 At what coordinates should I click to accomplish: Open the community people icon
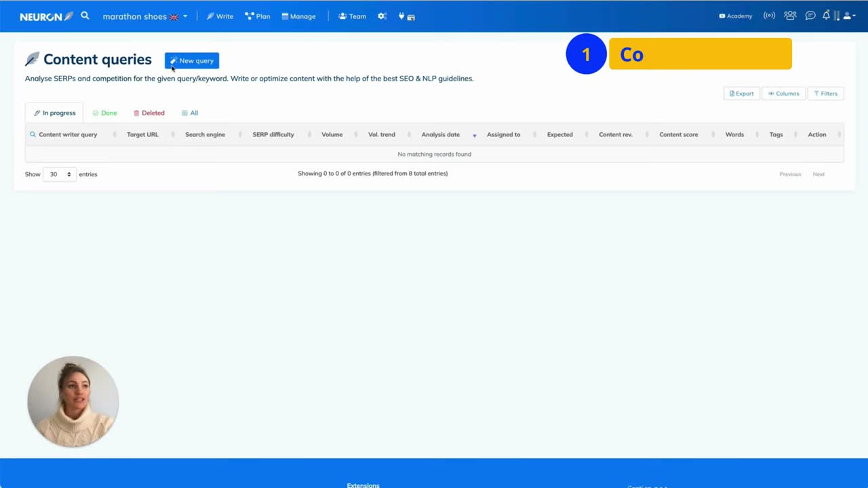click(x=790, y=16)
